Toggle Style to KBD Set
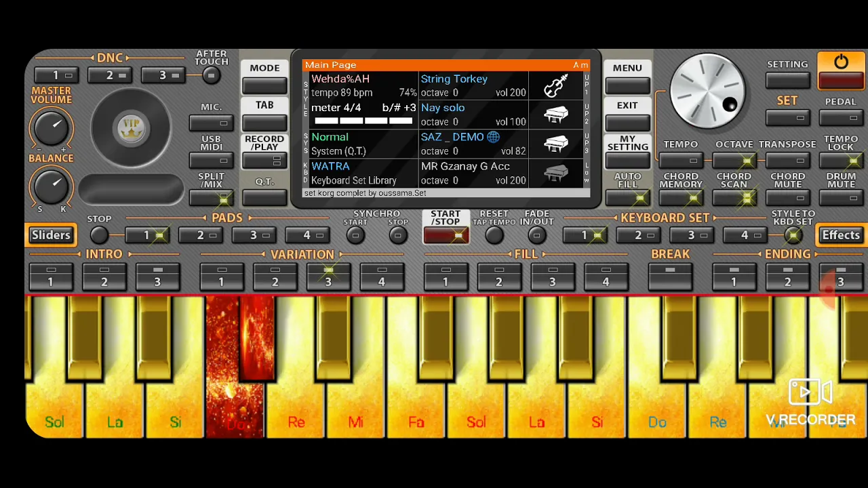This screenshot has height=488, width=868. click(793, 235)
